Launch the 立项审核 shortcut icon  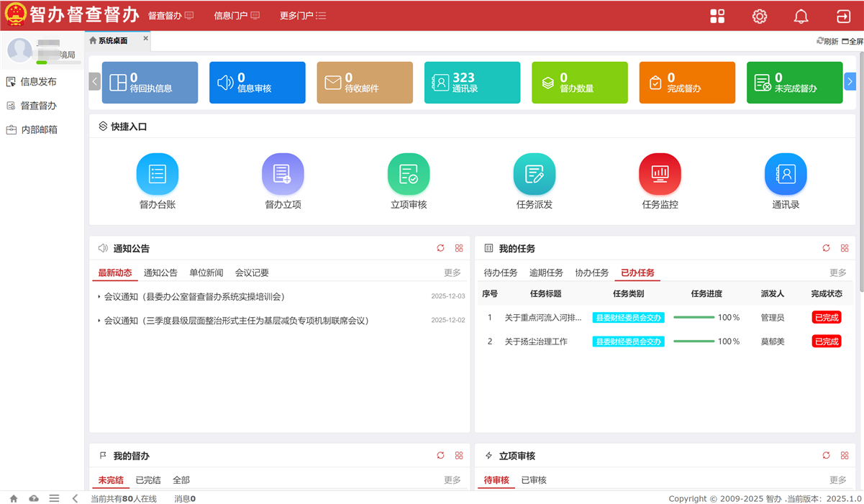[409, 174]
